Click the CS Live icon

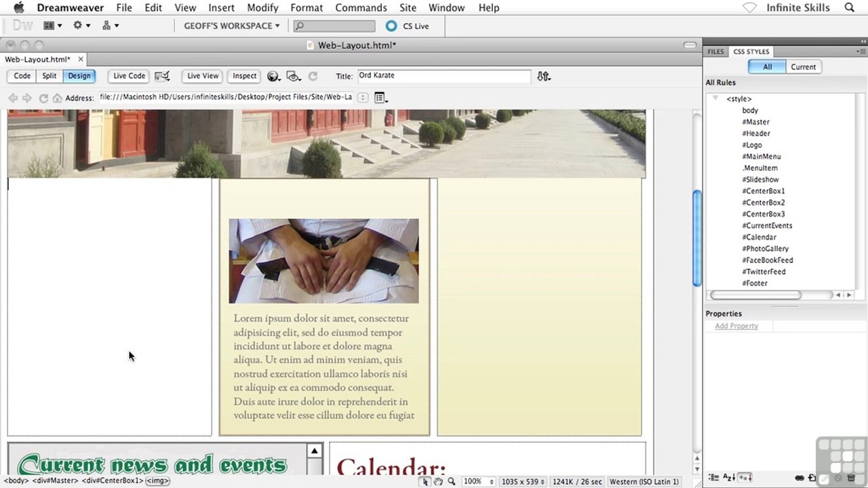click(391, 26)
